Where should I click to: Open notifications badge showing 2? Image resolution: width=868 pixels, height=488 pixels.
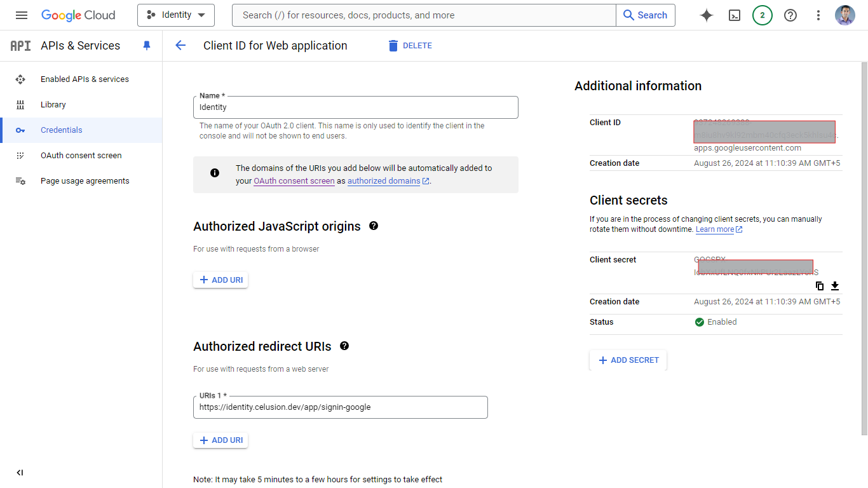tap(763, 15)
